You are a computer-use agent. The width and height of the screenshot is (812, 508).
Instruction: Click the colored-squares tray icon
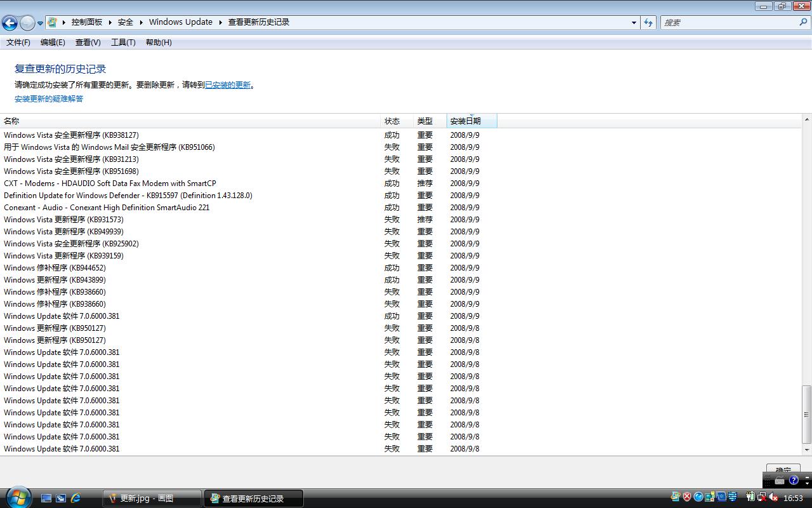[710, 497]
